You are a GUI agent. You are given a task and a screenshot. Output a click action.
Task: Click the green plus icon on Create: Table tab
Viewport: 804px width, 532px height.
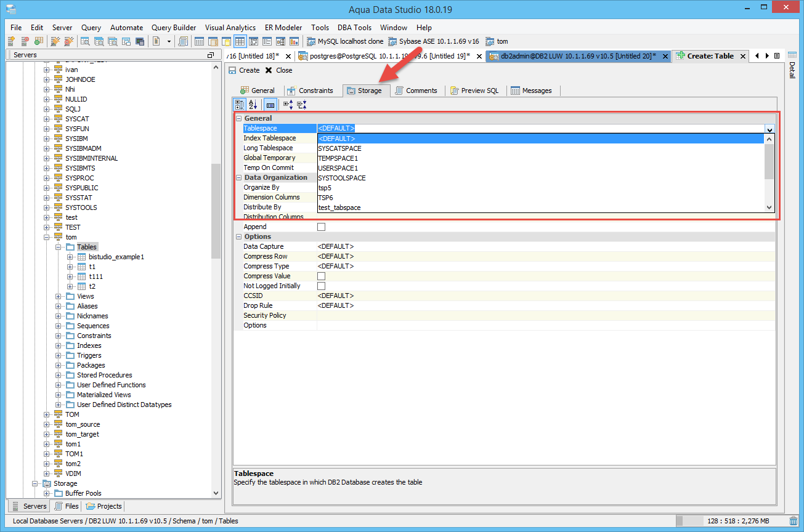(680, 56)
